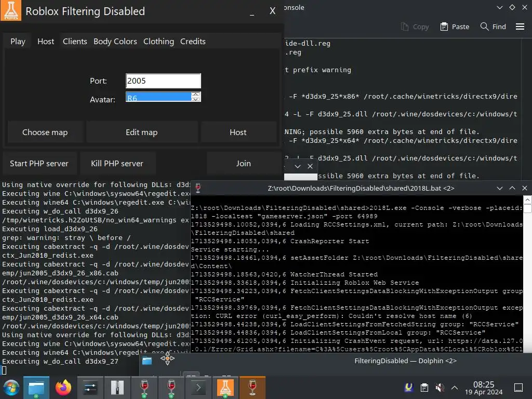
Task: Click the 'Service starting...' line in console
Action: tap(230, 249)
